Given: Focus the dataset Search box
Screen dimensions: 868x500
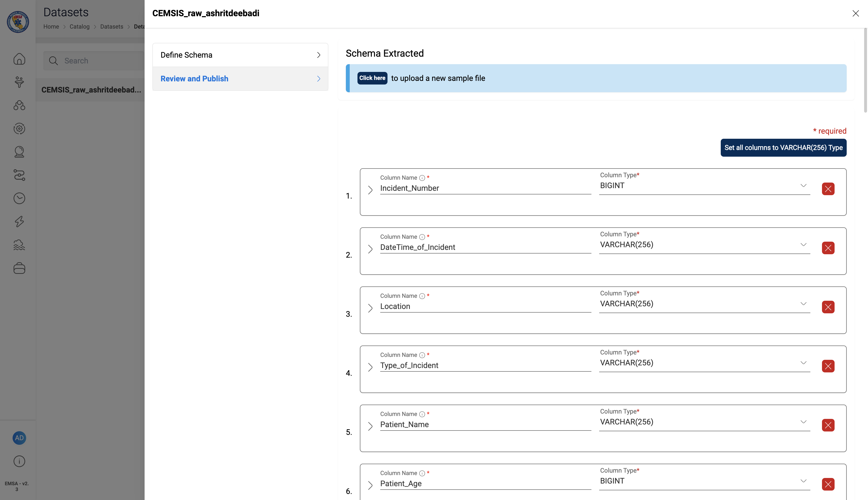Looking at the screenshot, I should tap(94, 61).
